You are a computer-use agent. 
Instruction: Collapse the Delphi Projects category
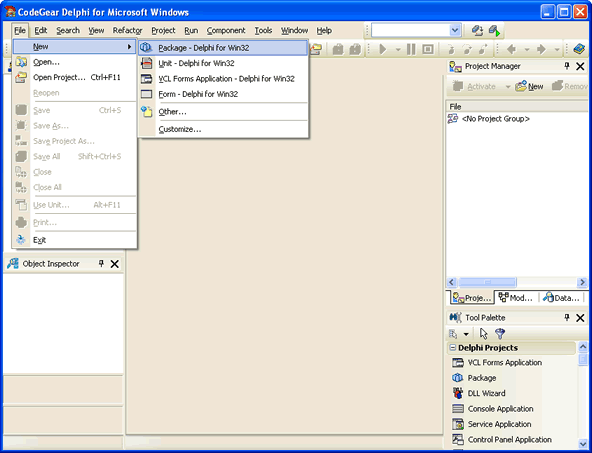pyautogui.click(x=453, y=348)
